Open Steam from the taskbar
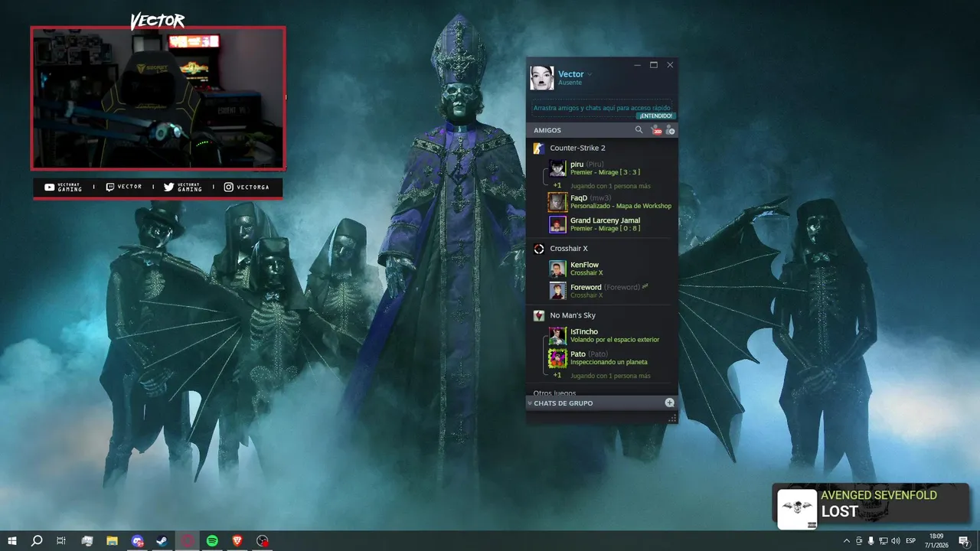The width and height of the screenshot is (980, 551). click(162, 541)
